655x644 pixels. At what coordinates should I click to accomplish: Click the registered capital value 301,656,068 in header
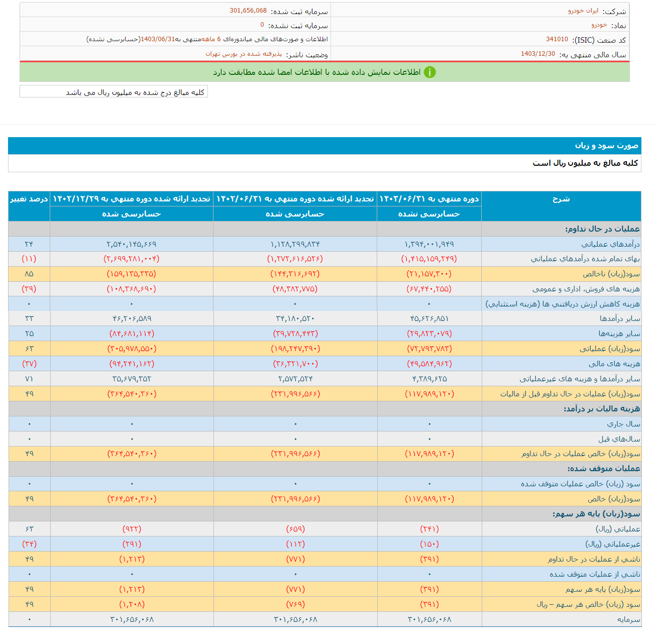click(x=248, y=11)
